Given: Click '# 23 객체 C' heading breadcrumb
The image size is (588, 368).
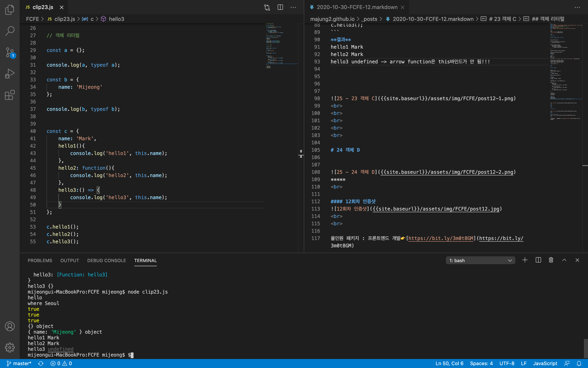Looking at the screenshot, I should click(499, 19).
